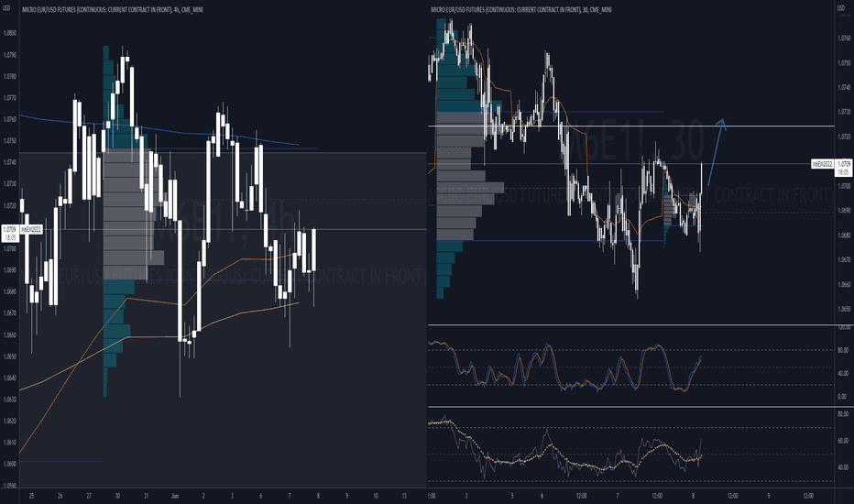Click the 1.0790 price label on 4h axis
Screen dimensions: 854x504
pyautogui.click(x=10, y=55)
